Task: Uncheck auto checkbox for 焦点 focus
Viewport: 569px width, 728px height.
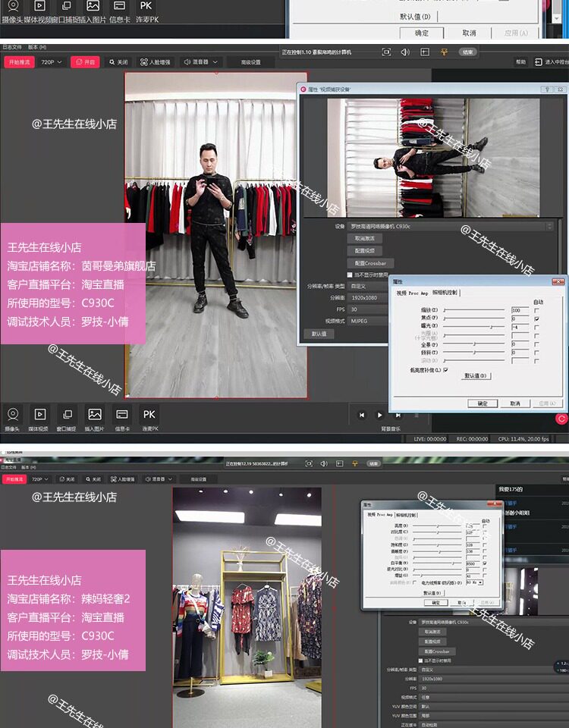Action: tap(536, 319)
